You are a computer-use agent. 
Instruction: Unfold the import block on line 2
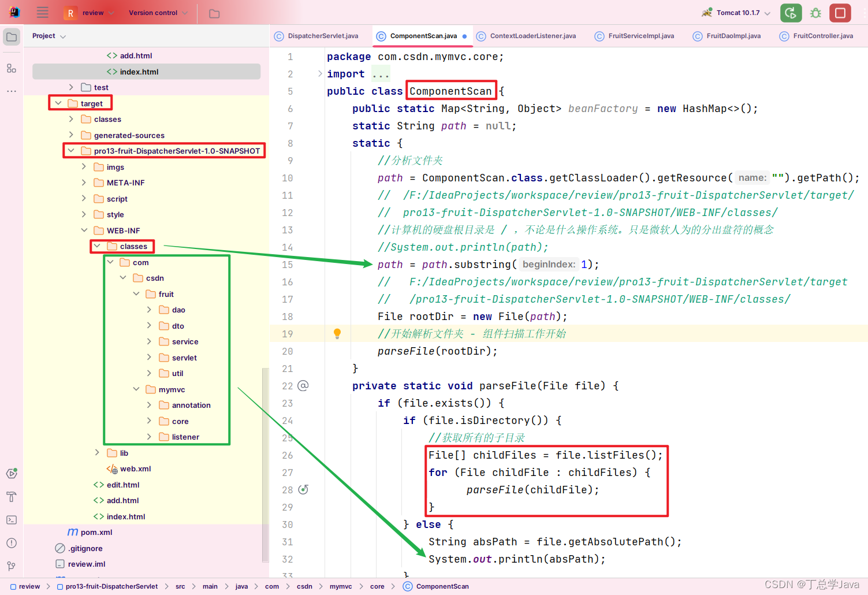[320, 73]
